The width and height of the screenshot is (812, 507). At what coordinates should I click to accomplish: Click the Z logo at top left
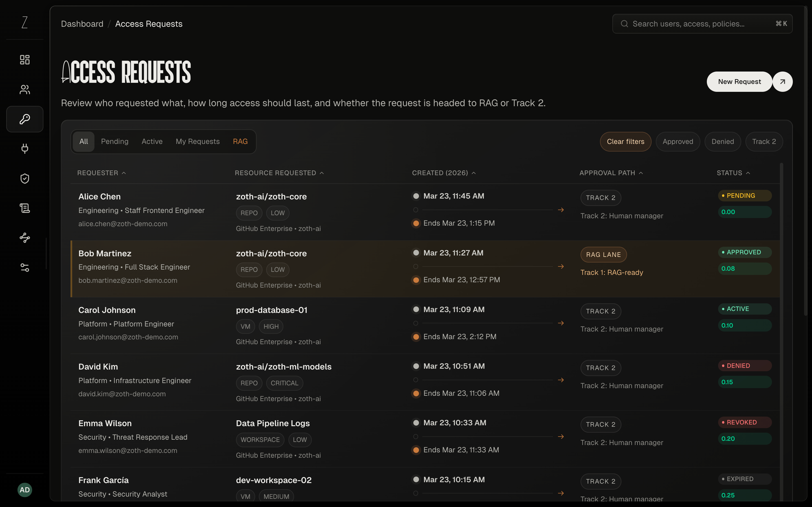(x=24, y=22)
